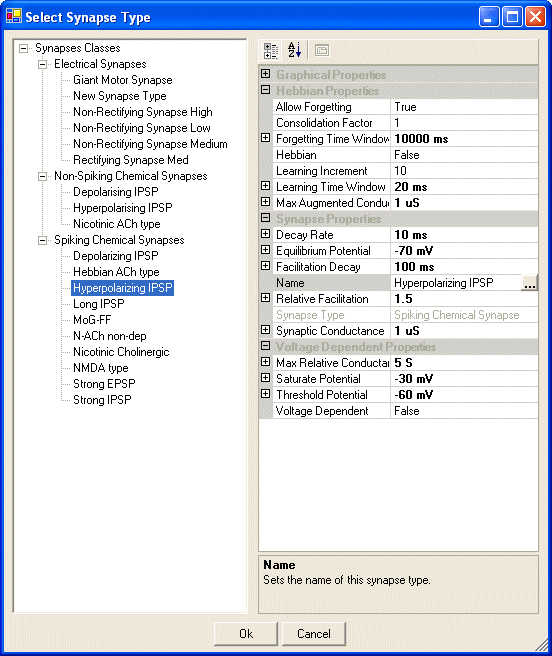Expand the Forgetting Time Window property
This screenshot has width=552, height=656.
coord(265,138)
